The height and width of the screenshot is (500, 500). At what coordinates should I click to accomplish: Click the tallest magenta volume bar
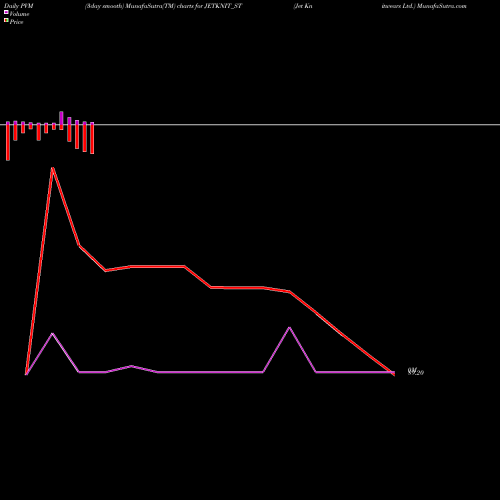pyautogui.click(x=61, y=118)
